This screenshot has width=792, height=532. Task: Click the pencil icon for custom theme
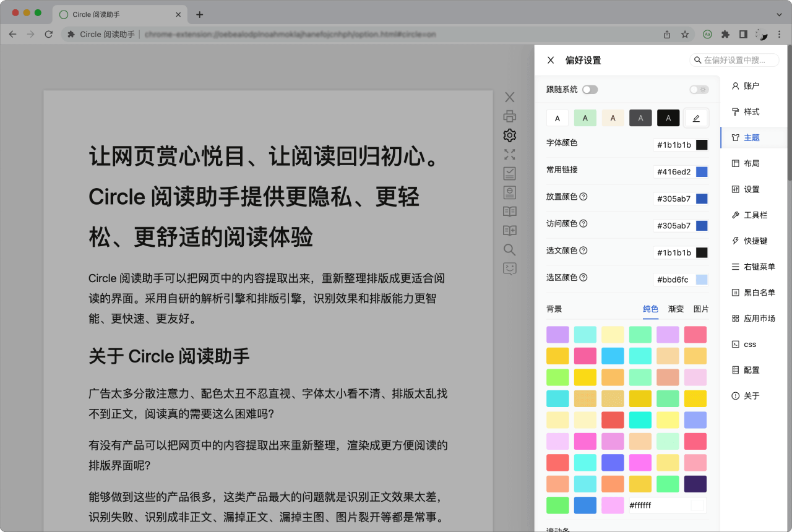click(696, 118)
